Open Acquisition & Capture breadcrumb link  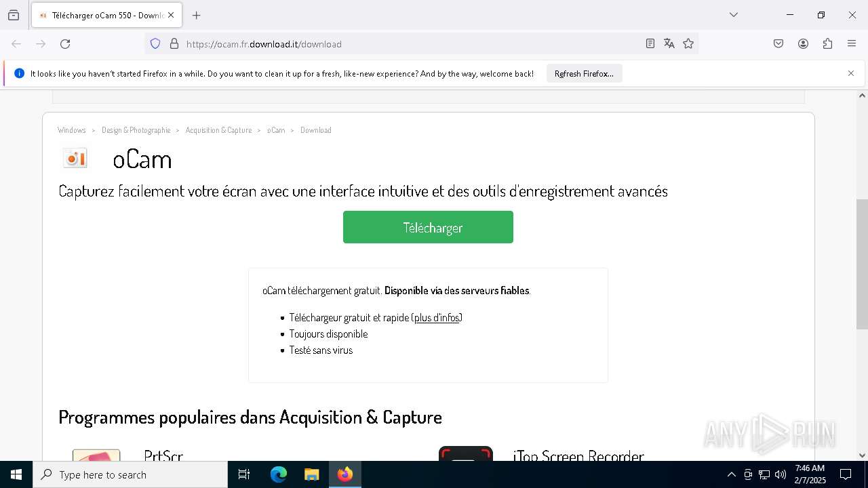click(x=218, y=130)
